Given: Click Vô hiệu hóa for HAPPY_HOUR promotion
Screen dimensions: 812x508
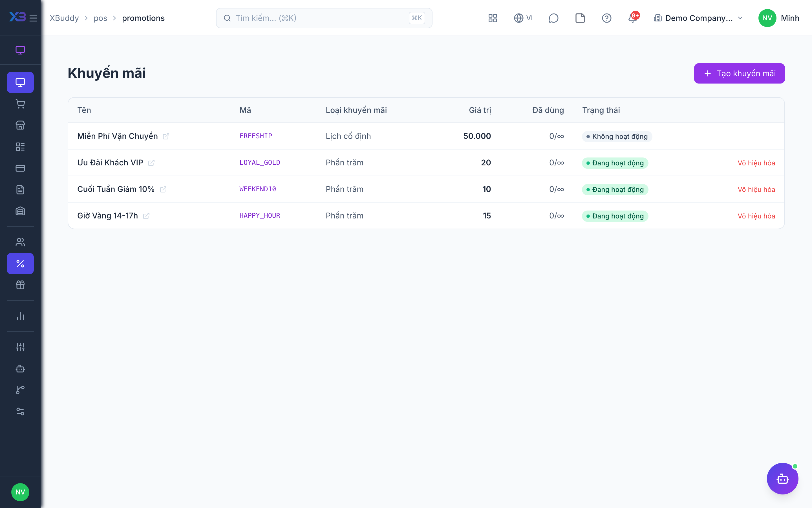Looking at the screenshot, I should coord(756,216).
